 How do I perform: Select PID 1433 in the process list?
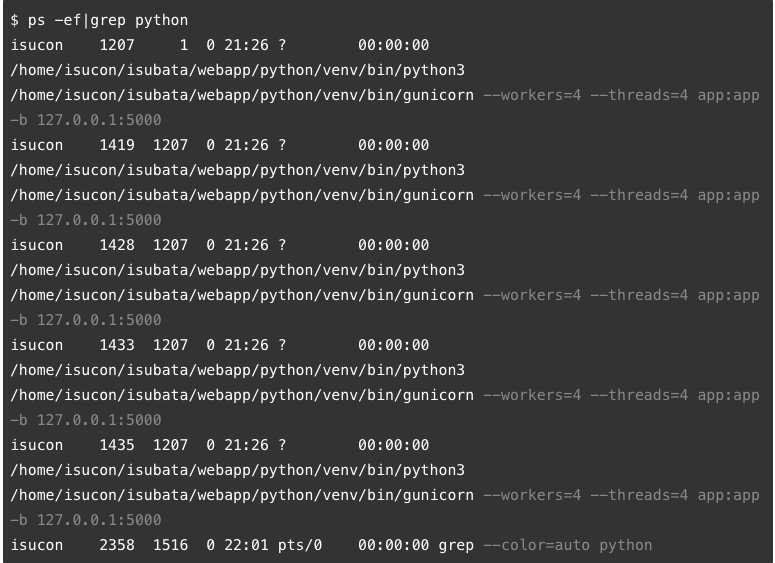pyautogui.click(x=117, y=345)
